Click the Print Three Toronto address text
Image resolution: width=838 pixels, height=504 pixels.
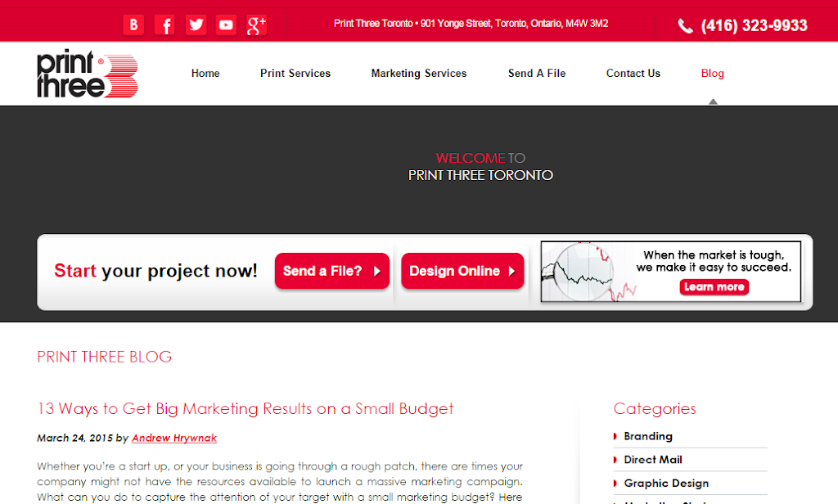click(471, 24)
